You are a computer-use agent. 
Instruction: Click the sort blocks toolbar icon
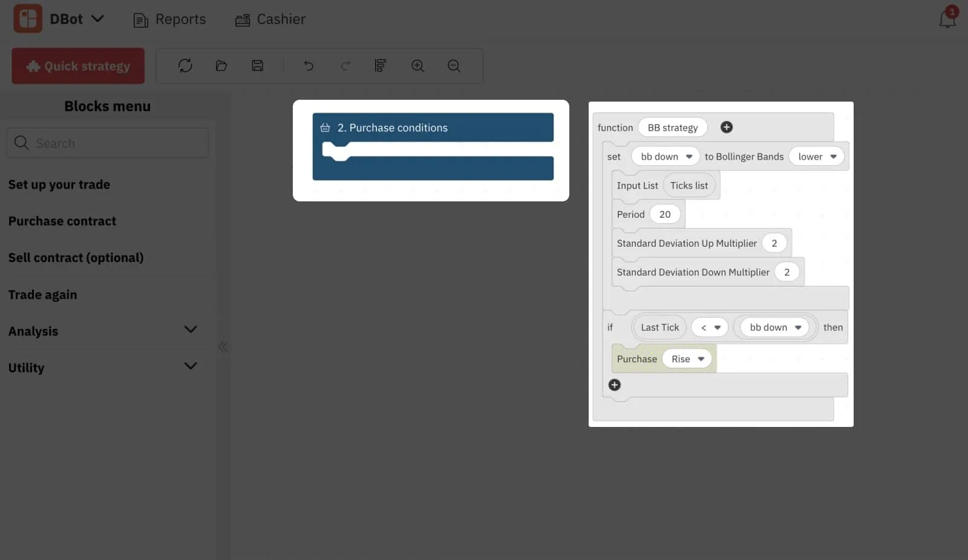[381, 66]
